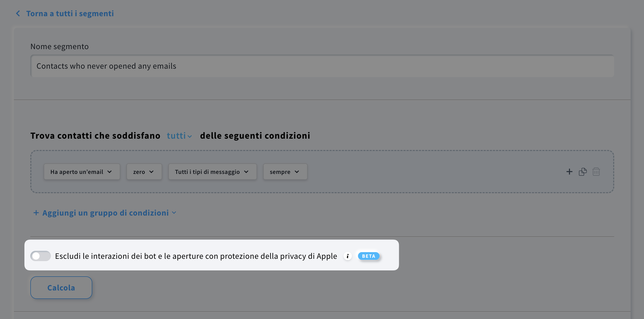The image size is (644, 319).
Task: Click the plus icon beside 'Aggiungi un gruppo di condizioni'
Action: point(36,213)
